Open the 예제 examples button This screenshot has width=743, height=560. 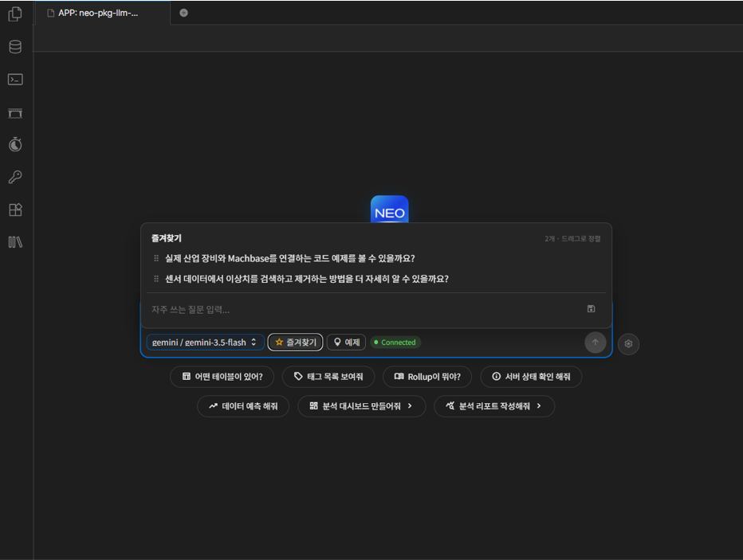346,343
